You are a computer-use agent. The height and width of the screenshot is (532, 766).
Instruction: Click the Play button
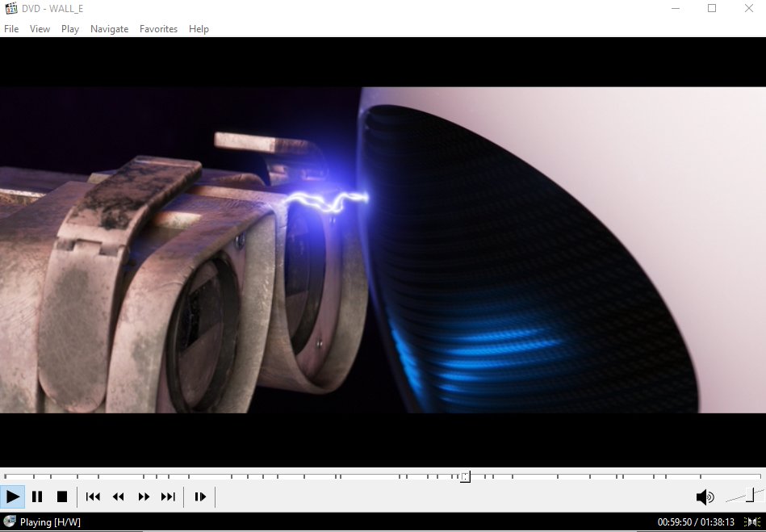(13, 496)
